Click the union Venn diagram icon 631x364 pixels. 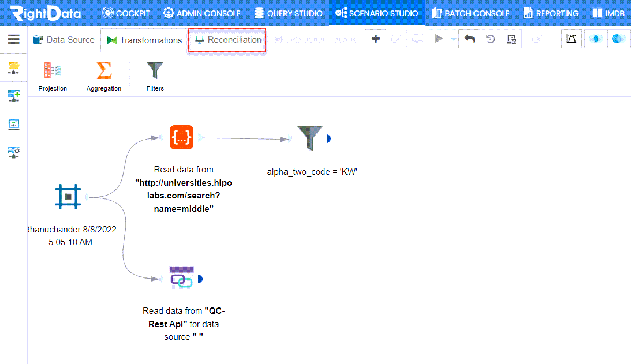click(618, 39)
